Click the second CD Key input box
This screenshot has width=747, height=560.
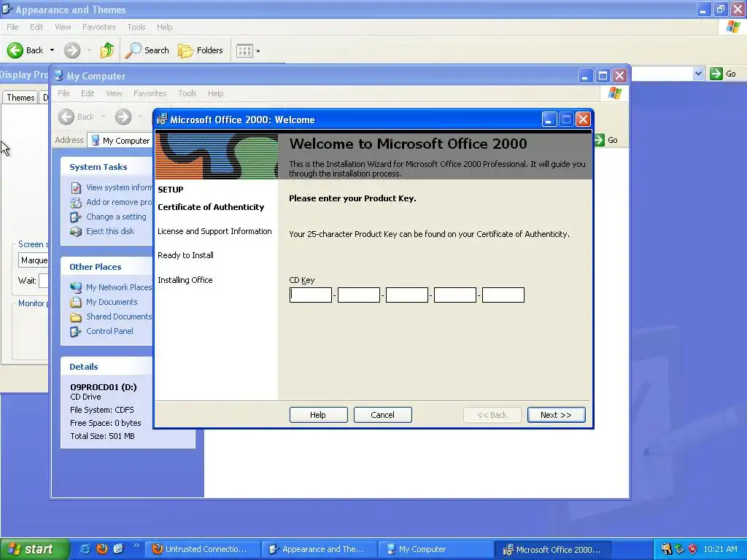(359, 295)
